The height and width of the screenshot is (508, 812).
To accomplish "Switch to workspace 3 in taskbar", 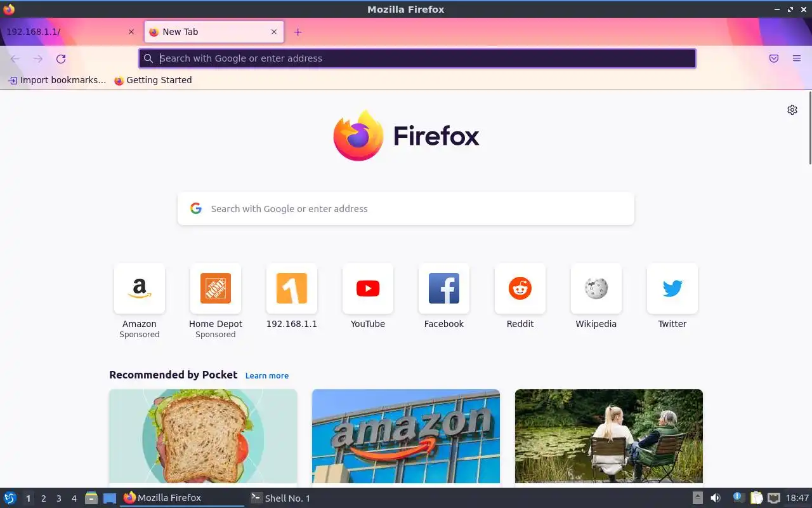I will pyautogui.click(x=58, y=498).
